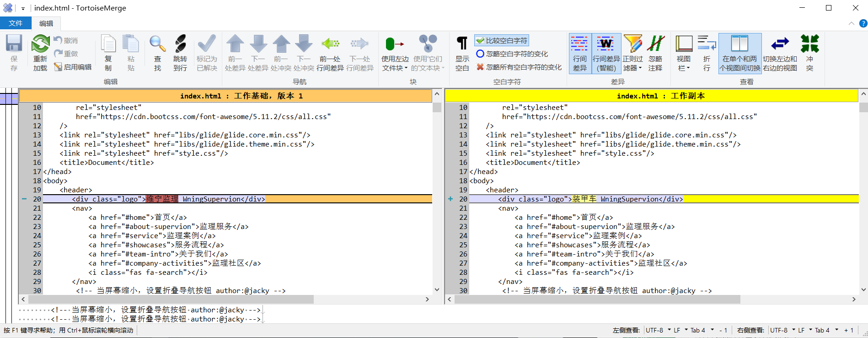Switch between one and two pane view
868x338 pixels.
pyautogui.click(x=740, y=54)
